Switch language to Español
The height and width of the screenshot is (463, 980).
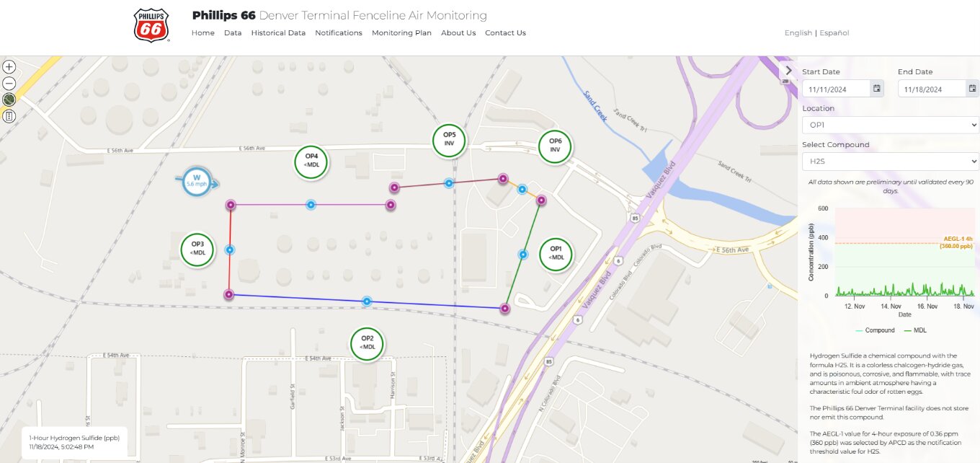coord(834,33)
